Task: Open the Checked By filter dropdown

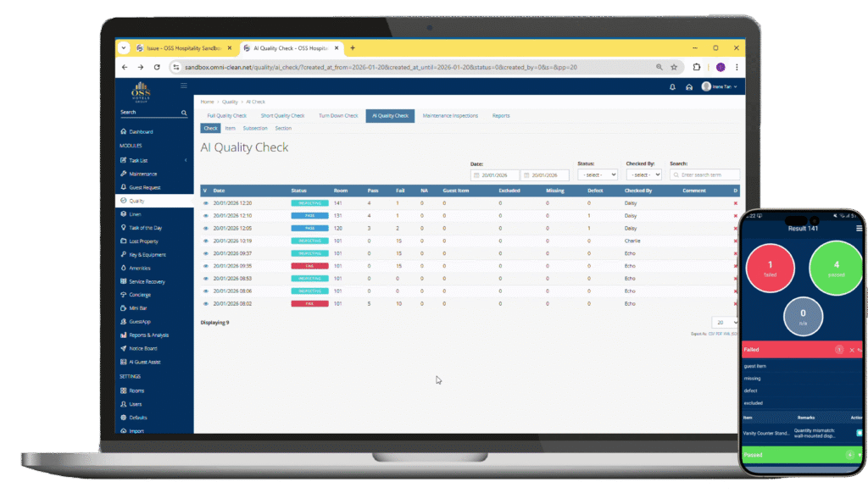Action: click(643, 175)
